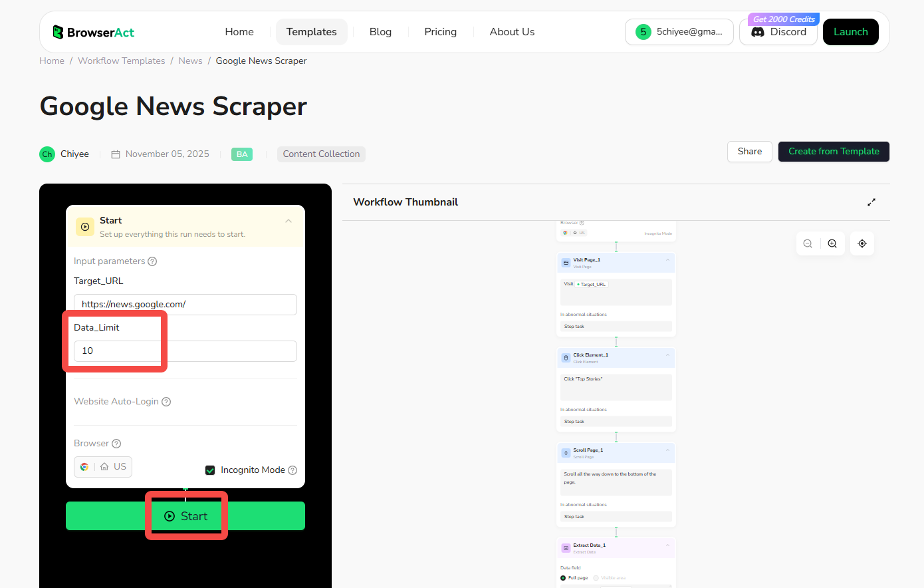Click the help icon next to Incognito Mode

click(292, 470)
